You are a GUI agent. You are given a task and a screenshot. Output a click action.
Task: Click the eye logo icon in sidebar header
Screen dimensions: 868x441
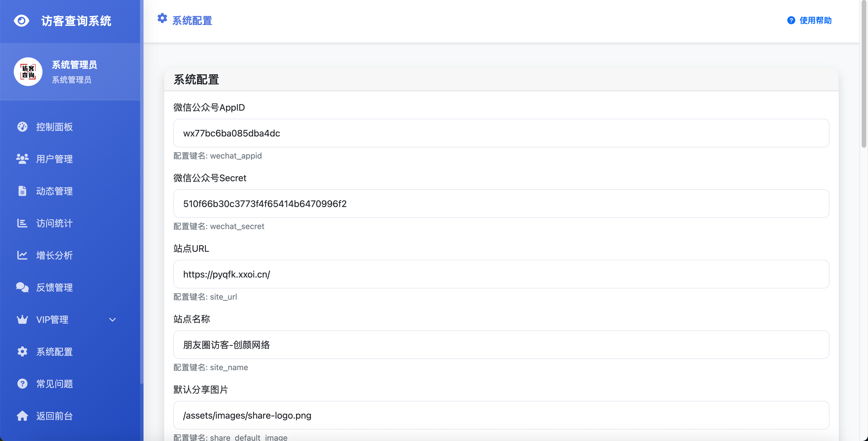22,21
